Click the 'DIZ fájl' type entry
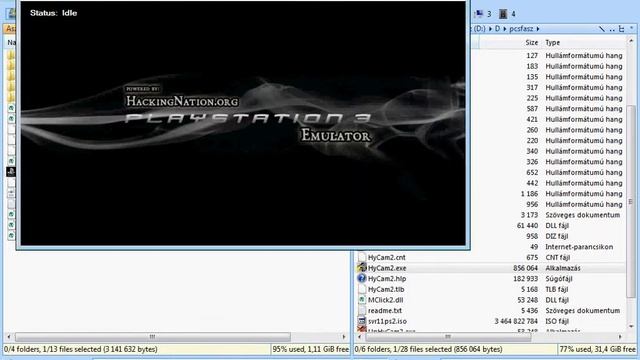The image size is (640, 360). (x=557, y=236)
